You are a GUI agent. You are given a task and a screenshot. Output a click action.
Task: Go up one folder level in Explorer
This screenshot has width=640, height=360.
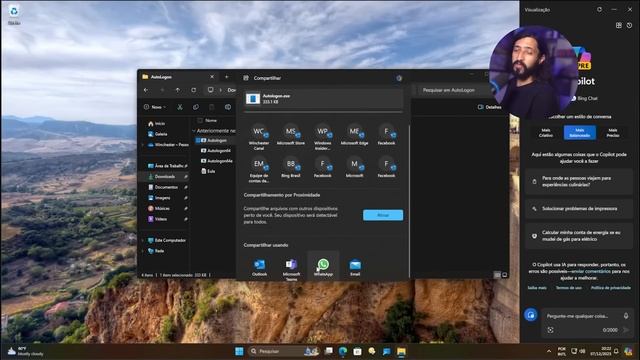tap(178, 90)
